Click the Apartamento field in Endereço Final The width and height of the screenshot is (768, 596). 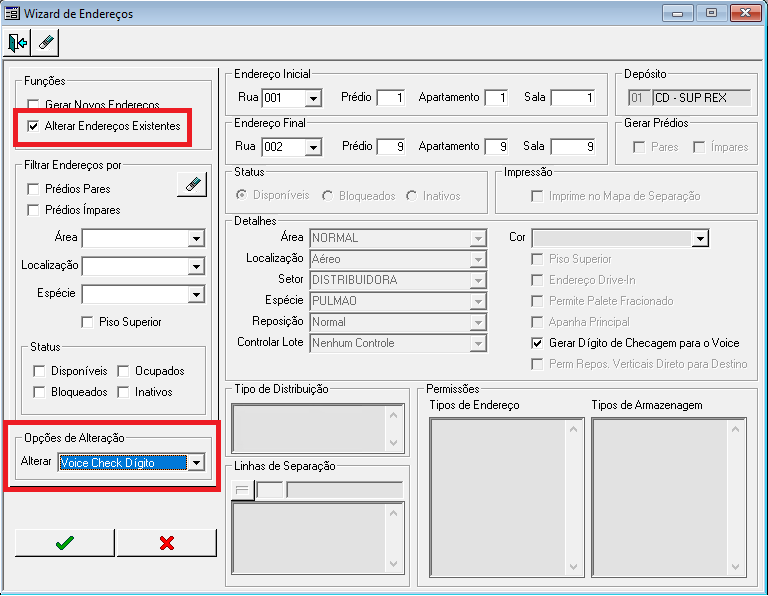coord(496,147)
